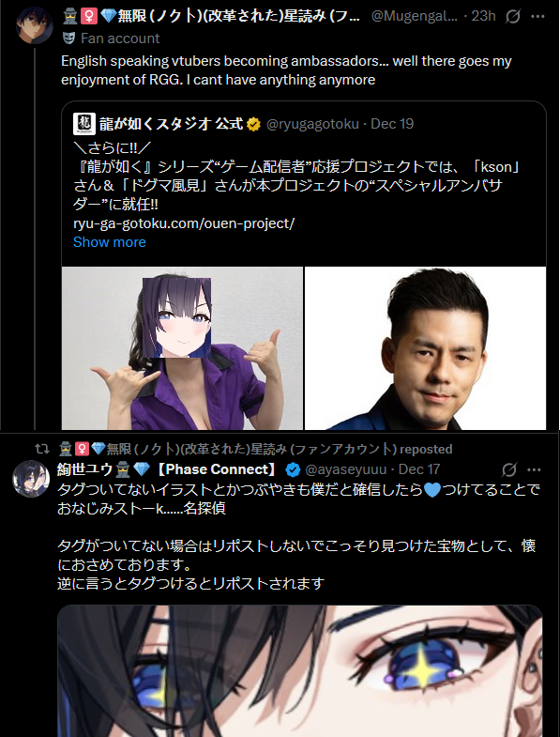Open the @ayaseyuuu handle
560x737 pixels.
pyautogui.click(x=346, y=469)
